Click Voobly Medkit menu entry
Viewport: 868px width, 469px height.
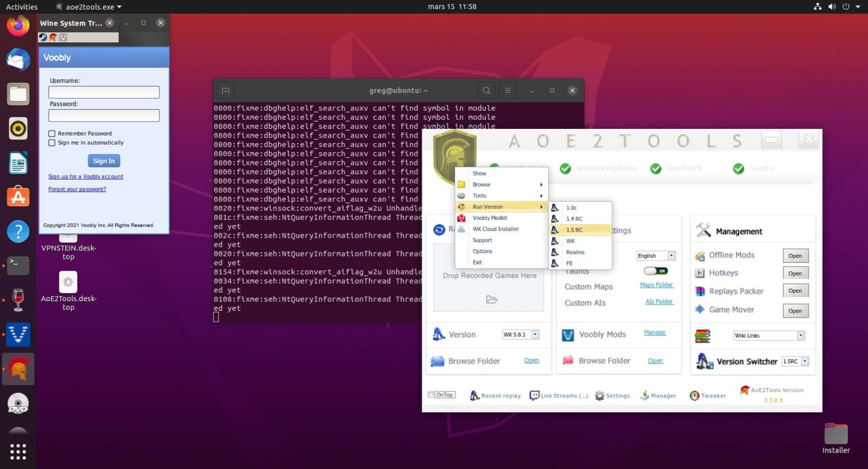coord(489,218)
